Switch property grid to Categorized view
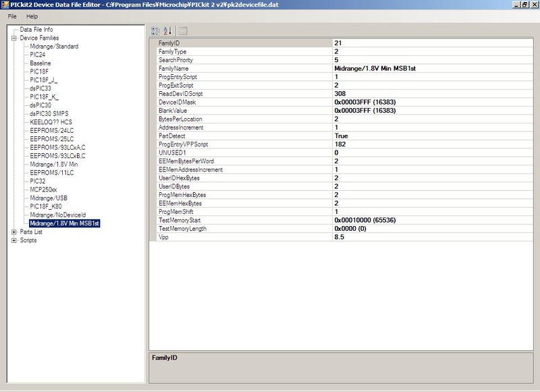540x392 pixels. click(x=155, y=31)
